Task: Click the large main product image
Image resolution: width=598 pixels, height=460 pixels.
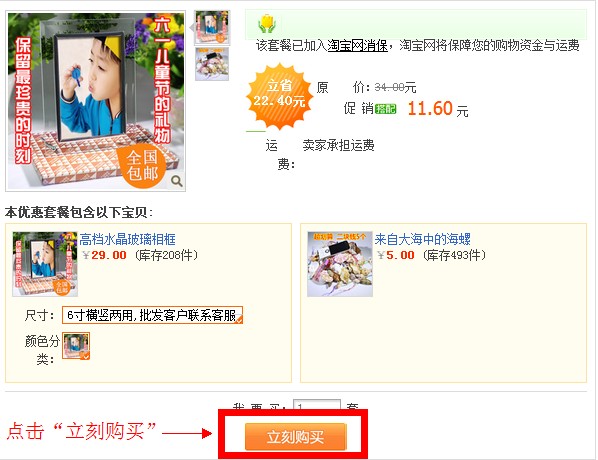Action: pos(96,101)
